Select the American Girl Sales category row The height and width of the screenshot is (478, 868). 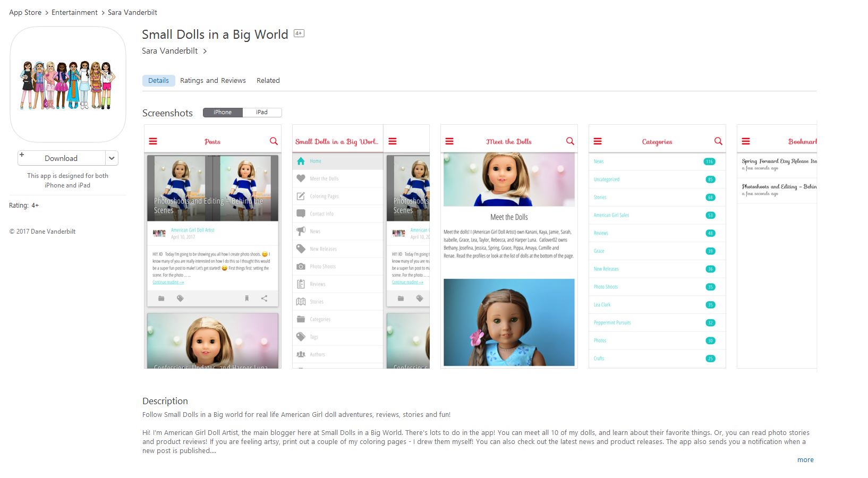click(657, 215)
